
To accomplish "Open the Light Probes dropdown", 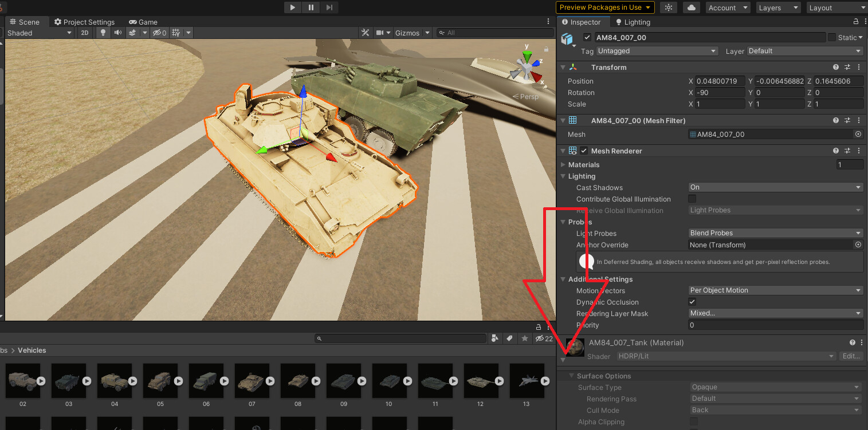I will pos(775,233).
